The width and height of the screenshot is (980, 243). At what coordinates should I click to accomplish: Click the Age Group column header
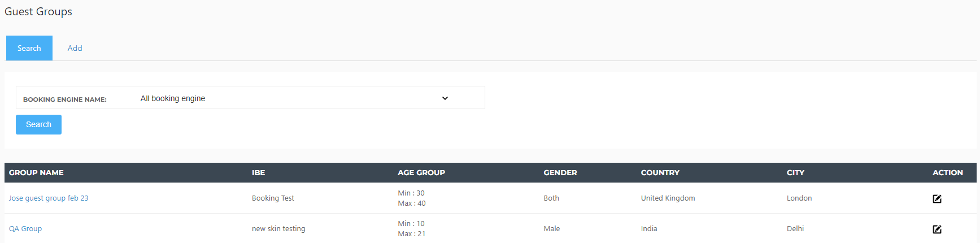421,172
